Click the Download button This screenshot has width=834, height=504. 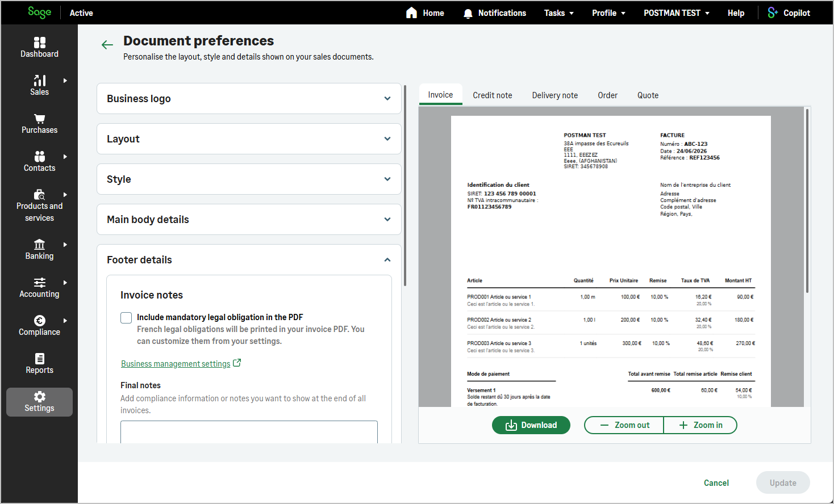click(x=531, y=425)
